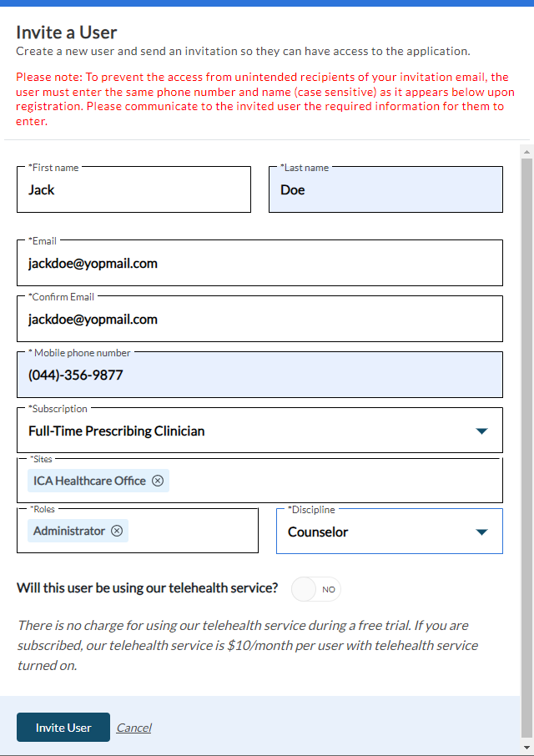Image resolution: width=534 pixels, height=756 pixels.
Task: Click the Mobile phone number field
Action: pyautogui.click(x=259, y=375)
